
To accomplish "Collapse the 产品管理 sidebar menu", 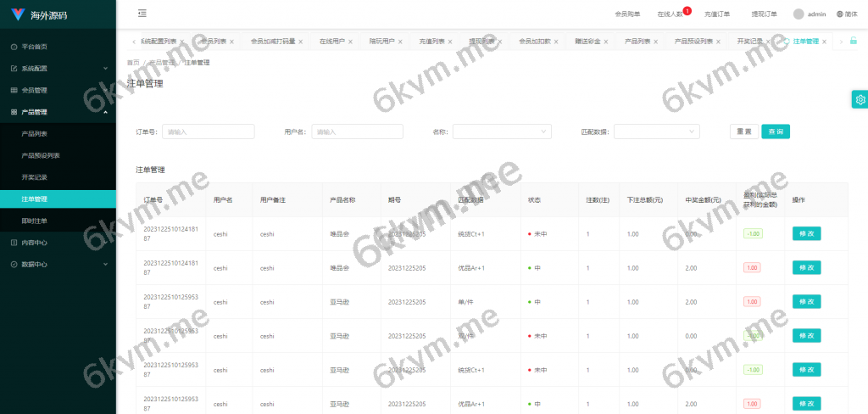I will [x=105, y=112].
